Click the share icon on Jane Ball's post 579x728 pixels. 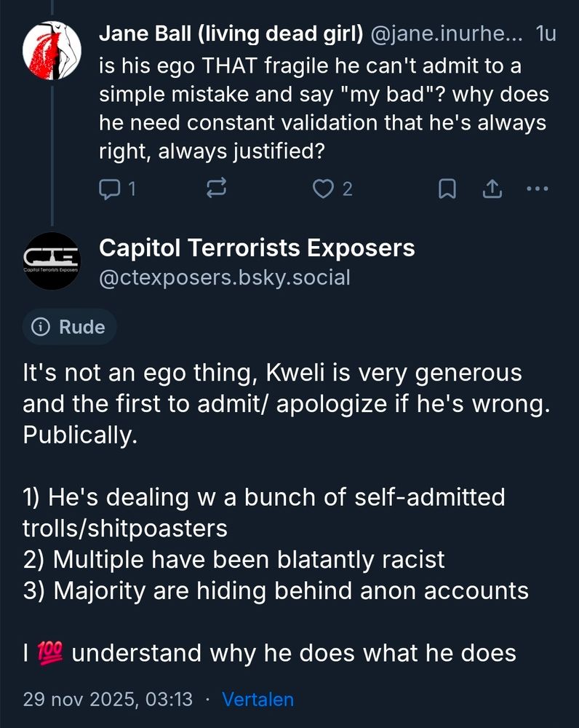click(492, 189)
